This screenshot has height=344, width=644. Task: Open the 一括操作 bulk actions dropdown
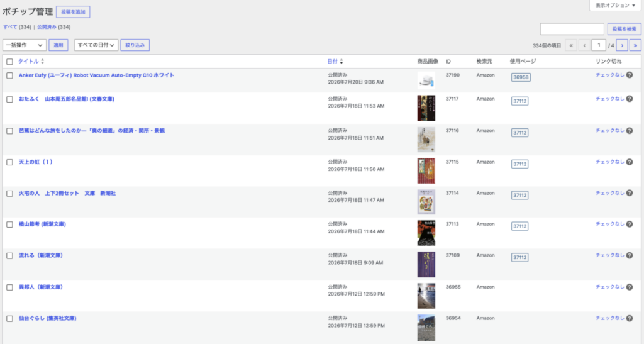click(25, 45)
